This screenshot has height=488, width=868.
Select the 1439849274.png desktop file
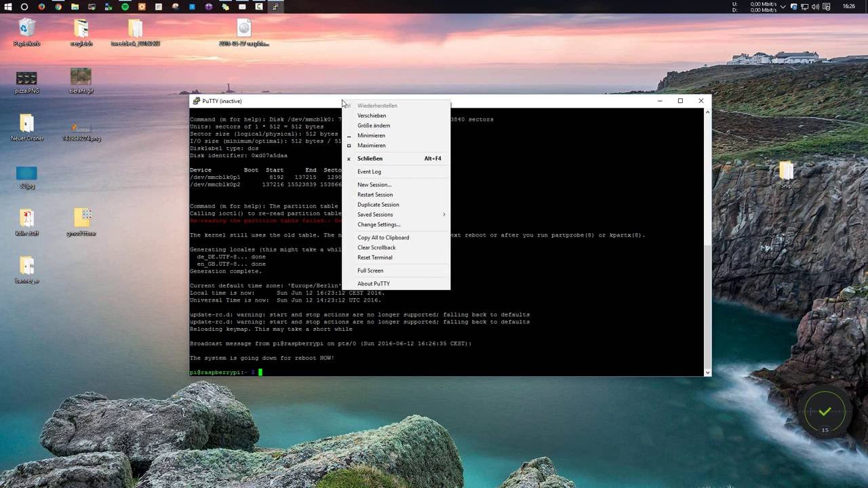[x=81, y=131]
